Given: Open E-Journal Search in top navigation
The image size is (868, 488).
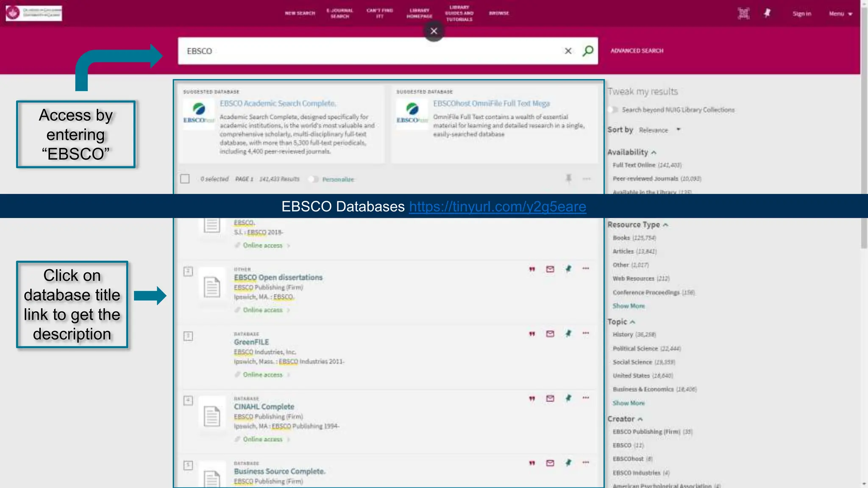Looking at the screenshot, I should tap(339, 13).
